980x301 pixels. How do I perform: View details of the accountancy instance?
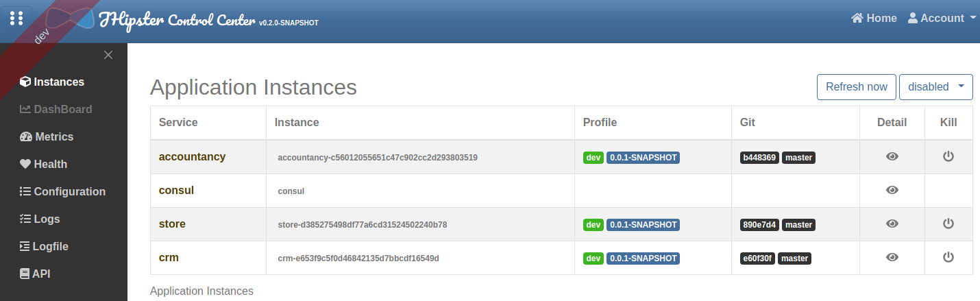pos(892,157)
